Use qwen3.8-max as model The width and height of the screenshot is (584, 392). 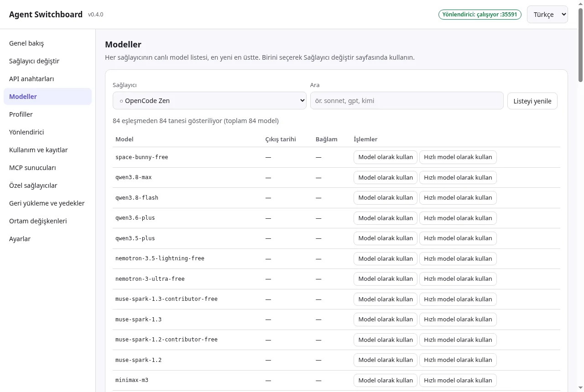386,177
